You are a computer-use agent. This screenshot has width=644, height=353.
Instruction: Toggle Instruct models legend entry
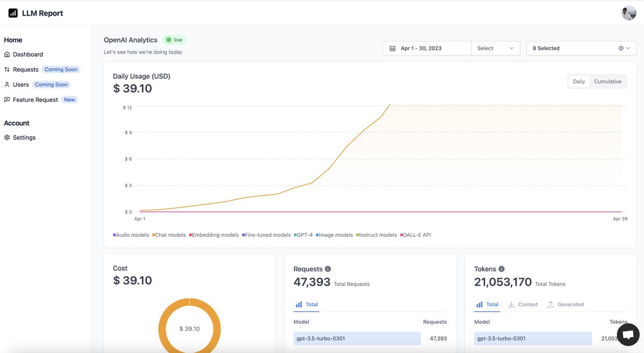(376, 235)
